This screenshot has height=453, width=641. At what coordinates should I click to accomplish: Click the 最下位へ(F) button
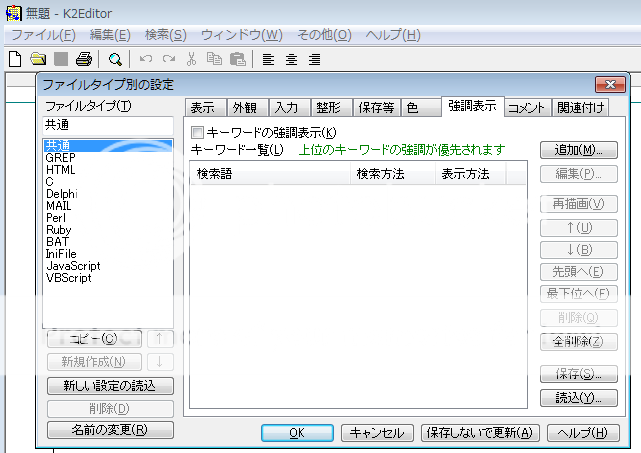coord(578,294)
